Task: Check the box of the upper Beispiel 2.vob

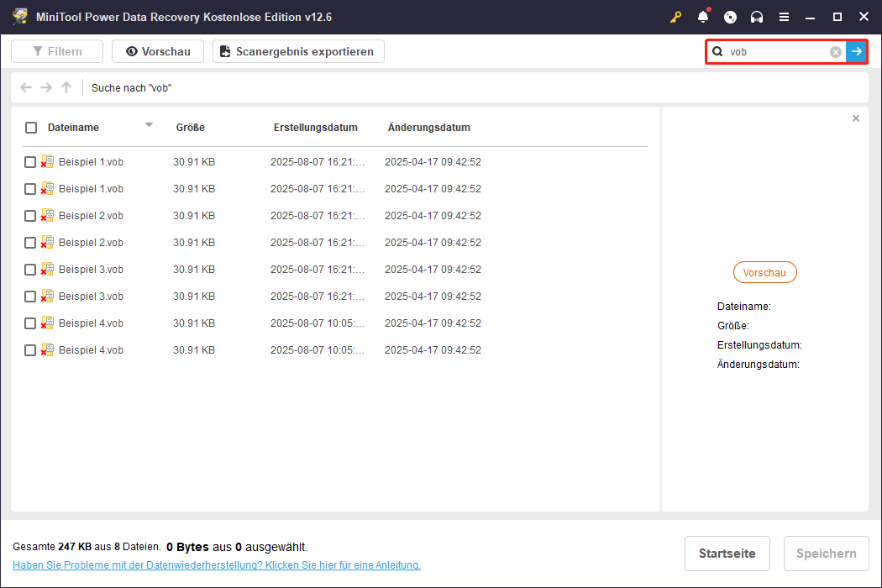Action: 30,216
